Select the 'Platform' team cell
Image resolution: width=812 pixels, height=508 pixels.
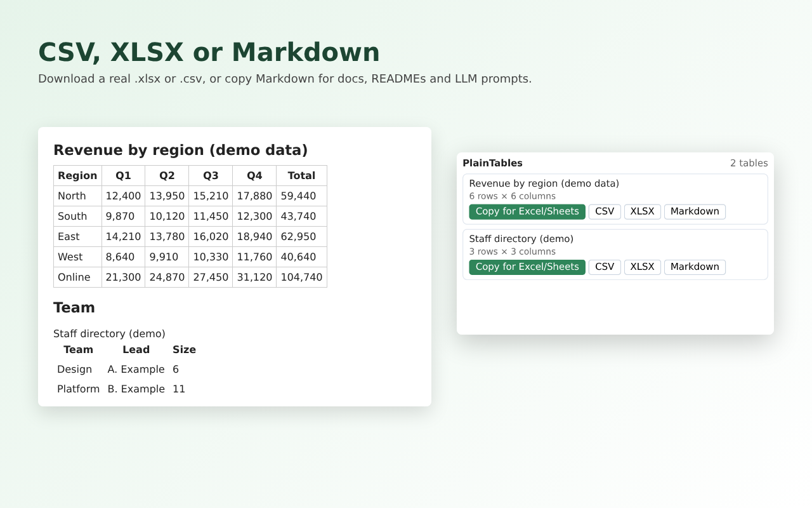click(78, 389)
